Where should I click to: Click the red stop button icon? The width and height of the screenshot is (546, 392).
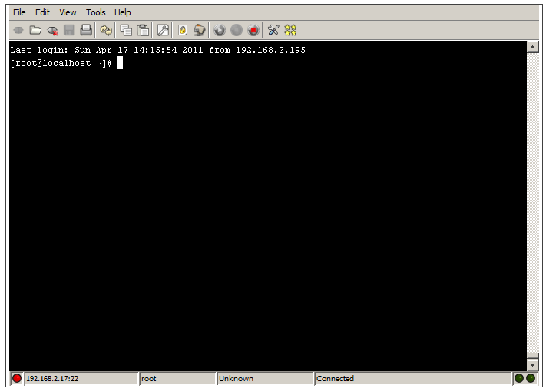click(x=253, y=30)
